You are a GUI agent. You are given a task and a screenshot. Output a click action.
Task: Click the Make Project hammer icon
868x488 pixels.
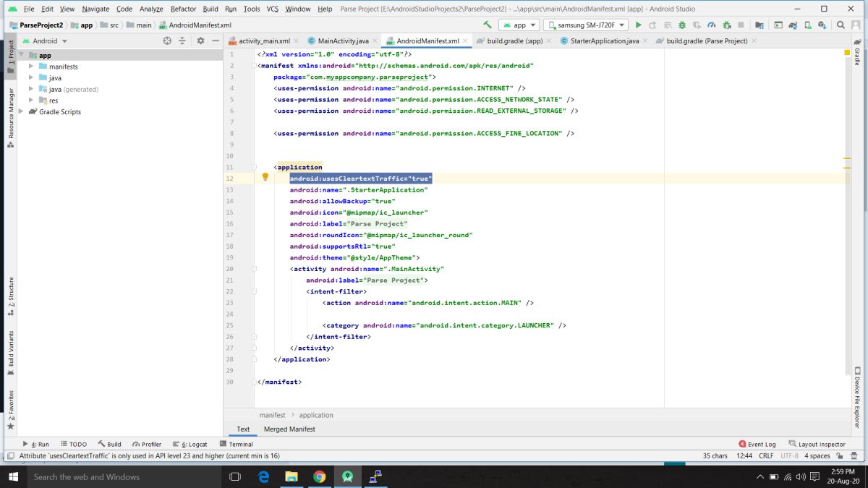[488, 25]
